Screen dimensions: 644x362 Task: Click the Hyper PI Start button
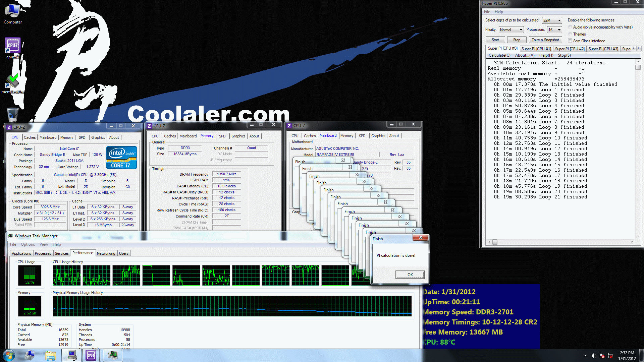coord(495,40)
